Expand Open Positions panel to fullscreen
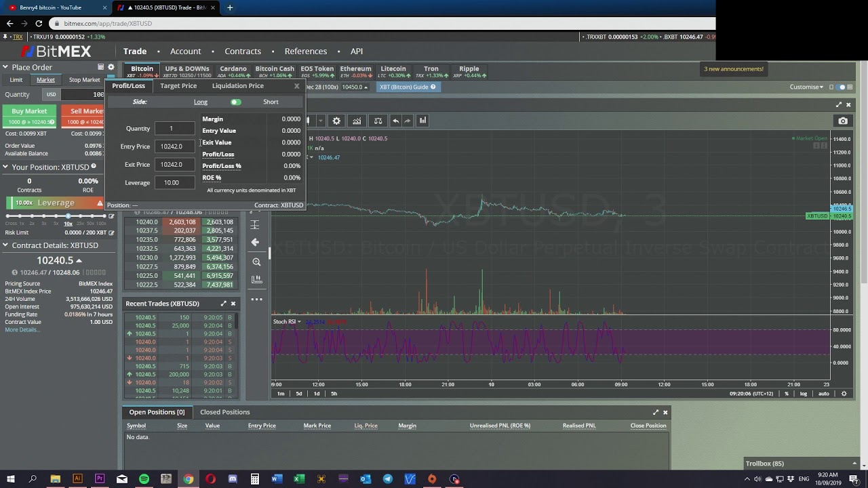This screenshot has width=868, height=488. (656, 412)
